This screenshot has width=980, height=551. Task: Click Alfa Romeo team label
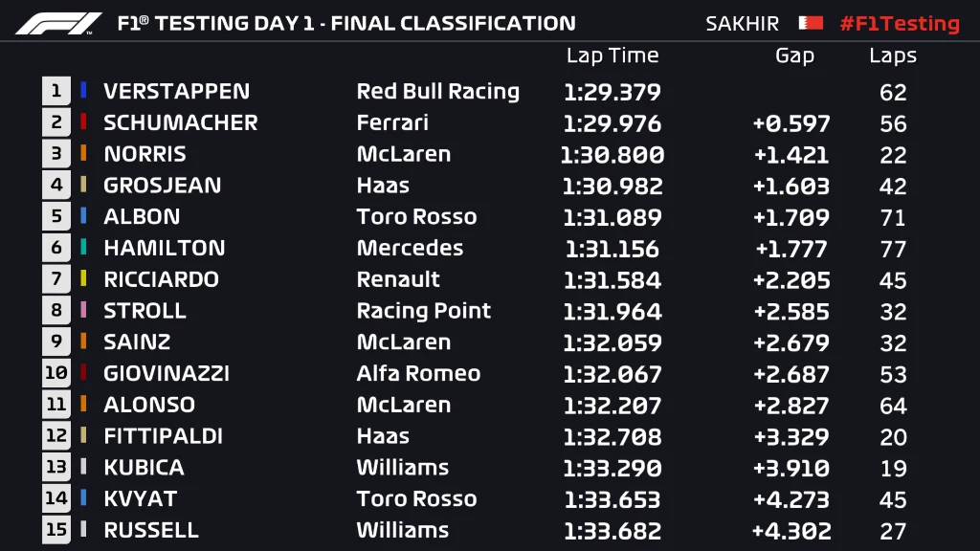click(x=418, y=373)
